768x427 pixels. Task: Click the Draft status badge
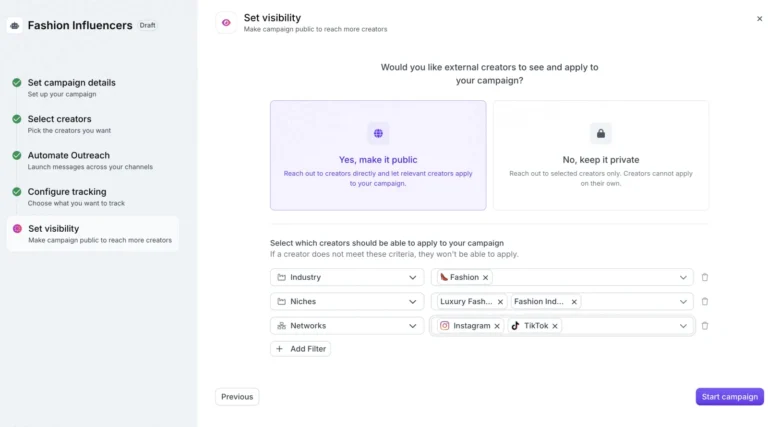click(x=147, y=25)
